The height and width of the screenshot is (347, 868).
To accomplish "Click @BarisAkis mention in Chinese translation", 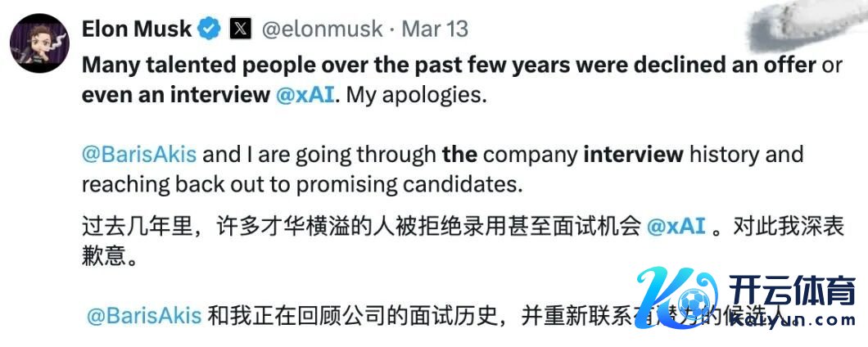I will pyautogui.click(x=144, y=315).
